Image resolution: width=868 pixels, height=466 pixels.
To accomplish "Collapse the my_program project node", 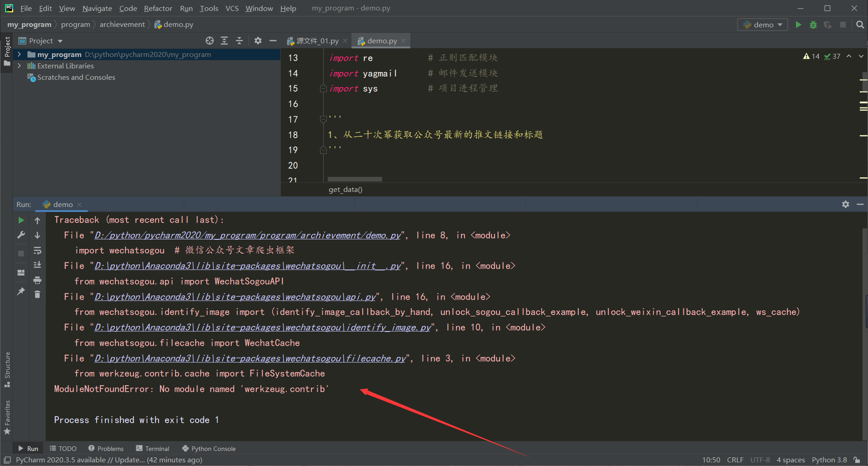I will [19, 54].
